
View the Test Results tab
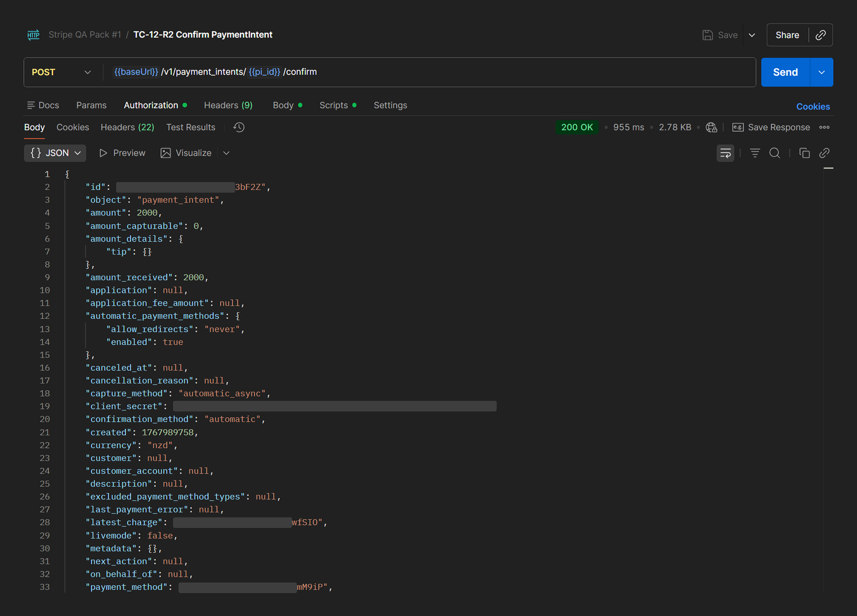(190, 127)
